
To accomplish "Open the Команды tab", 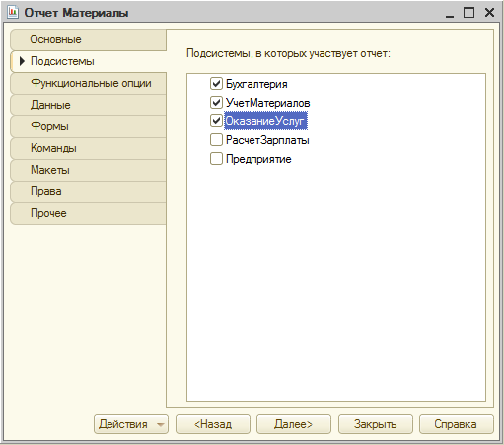I will (x=89, y=148).
